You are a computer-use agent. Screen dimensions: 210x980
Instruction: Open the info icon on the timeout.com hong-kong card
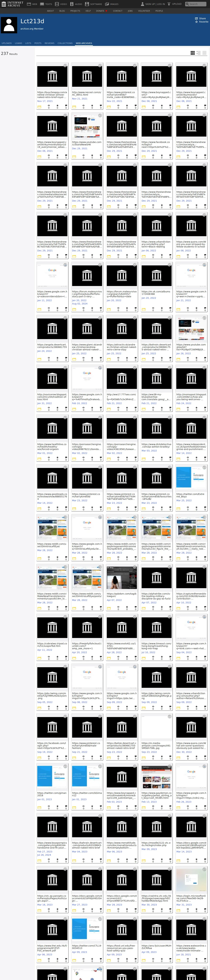point(170,617)
